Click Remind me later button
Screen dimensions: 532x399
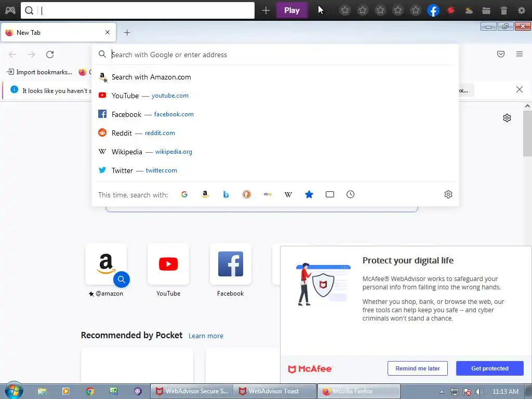coord(417,368)
